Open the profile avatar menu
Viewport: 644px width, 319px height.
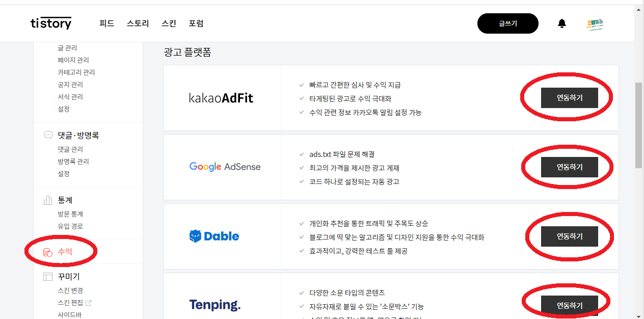point(595,23)
